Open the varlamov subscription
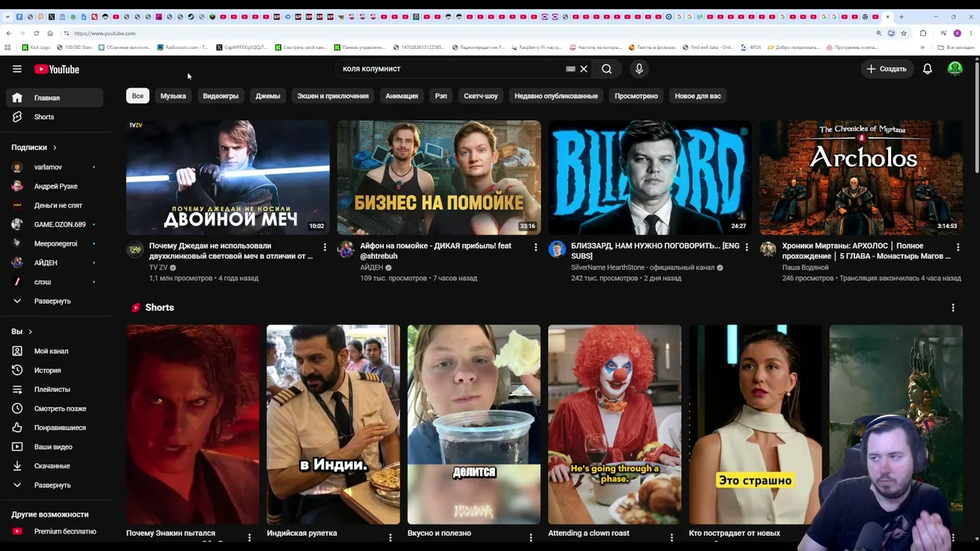Viewport: 980px width, 551px height. tap(54, 167)
